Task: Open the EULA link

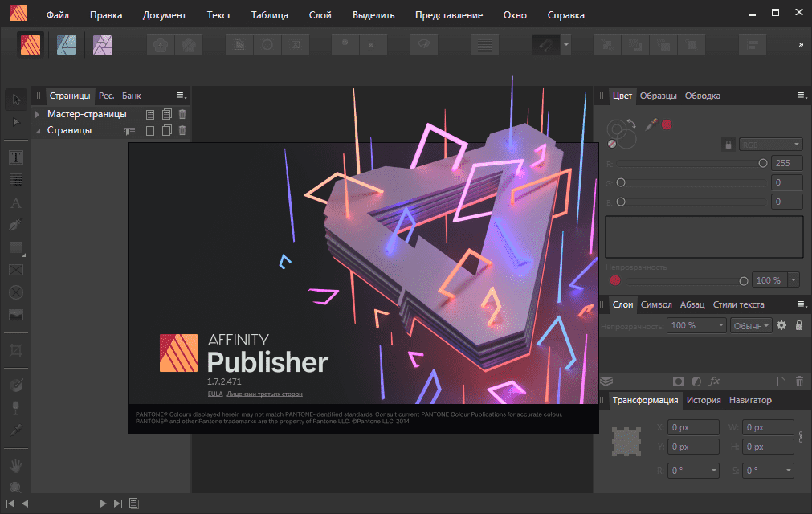Action: 215,394
